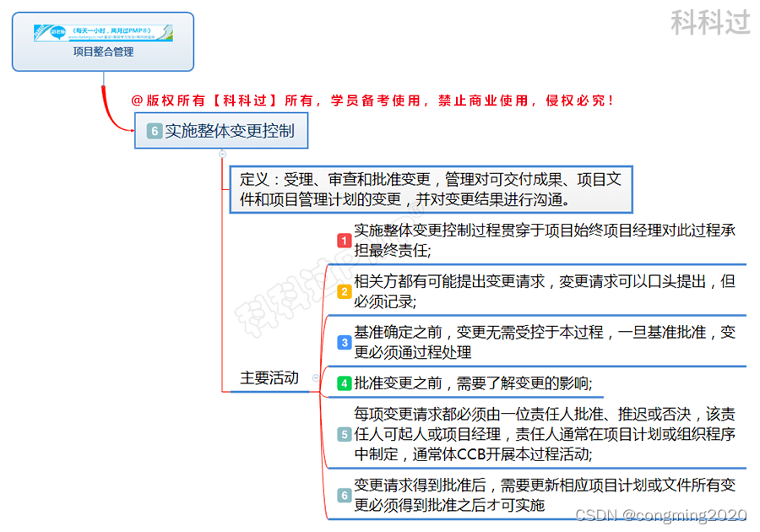
Task: Click the red copyright notice 版权所有【科科过】
Action: point(372,100)
